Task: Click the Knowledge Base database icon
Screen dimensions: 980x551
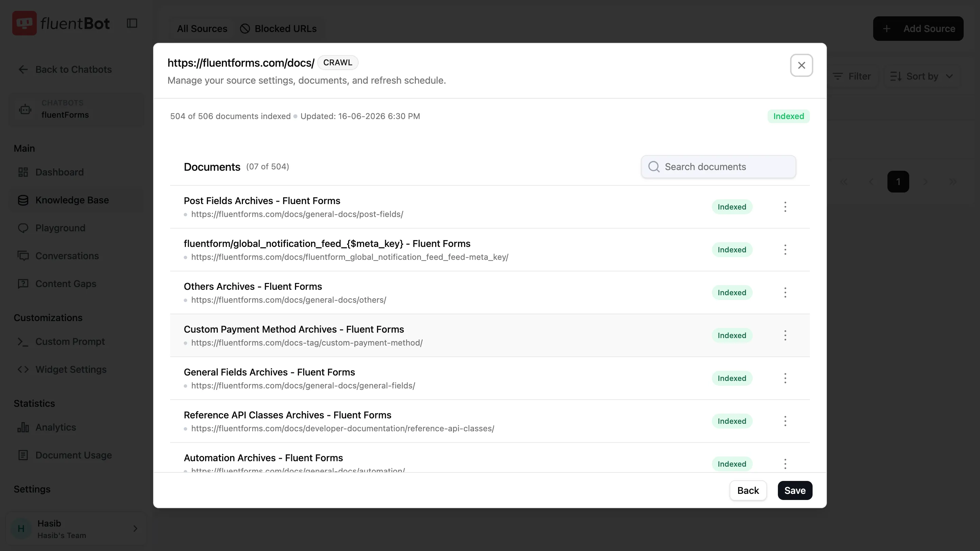Action: point(23,200)
